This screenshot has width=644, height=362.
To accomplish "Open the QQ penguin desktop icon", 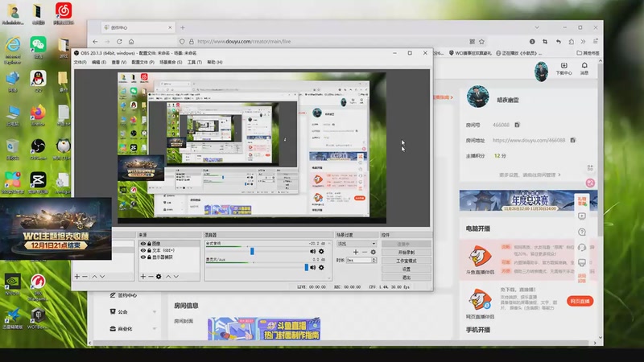I will coord(38,79).
